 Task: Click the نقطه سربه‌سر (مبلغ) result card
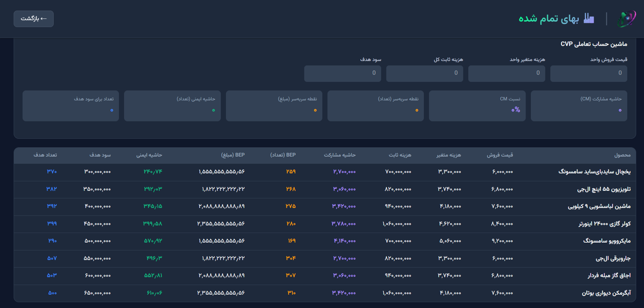click(274, 106)
